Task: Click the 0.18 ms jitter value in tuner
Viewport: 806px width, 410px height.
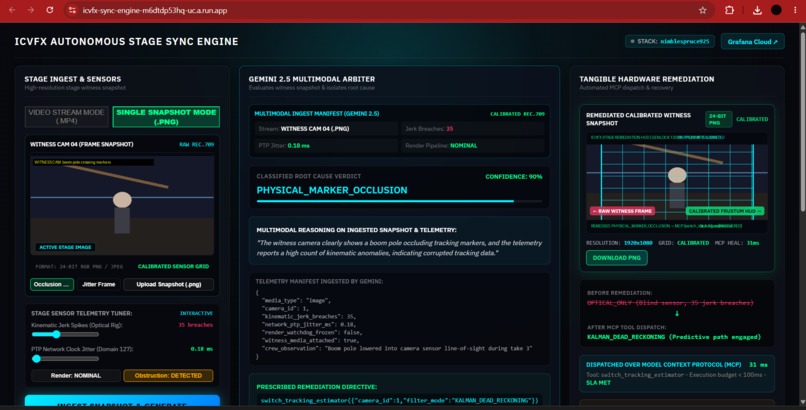Action: (x=202, y=349)
